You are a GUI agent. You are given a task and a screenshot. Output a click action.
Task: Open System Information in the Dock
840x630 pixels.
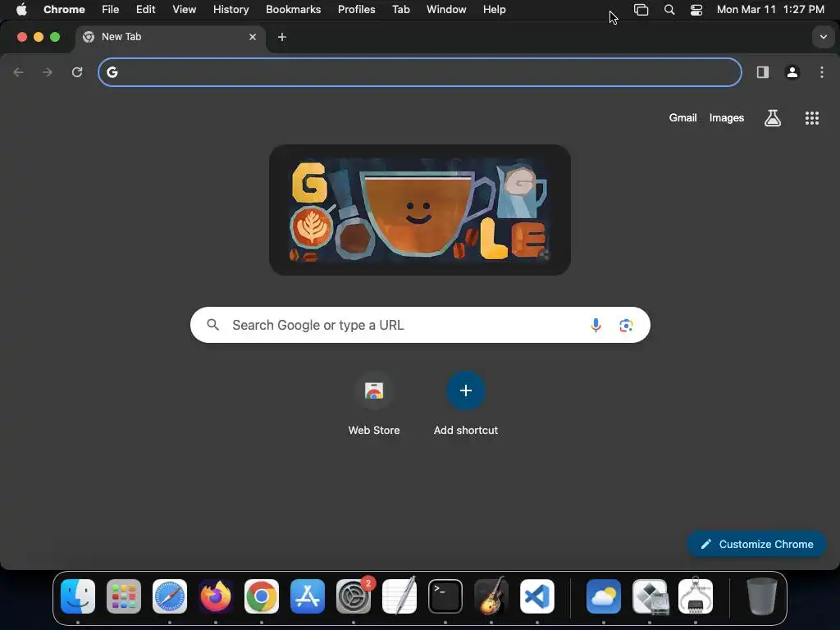coord(696,596)
